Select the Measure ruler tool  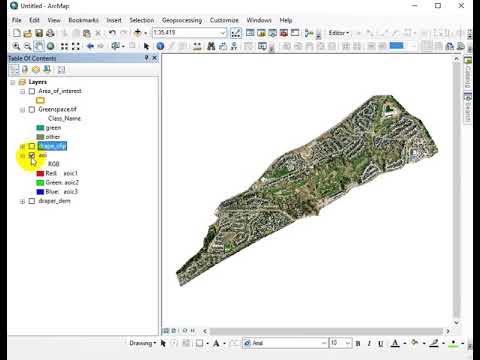[x=197, y=46]
